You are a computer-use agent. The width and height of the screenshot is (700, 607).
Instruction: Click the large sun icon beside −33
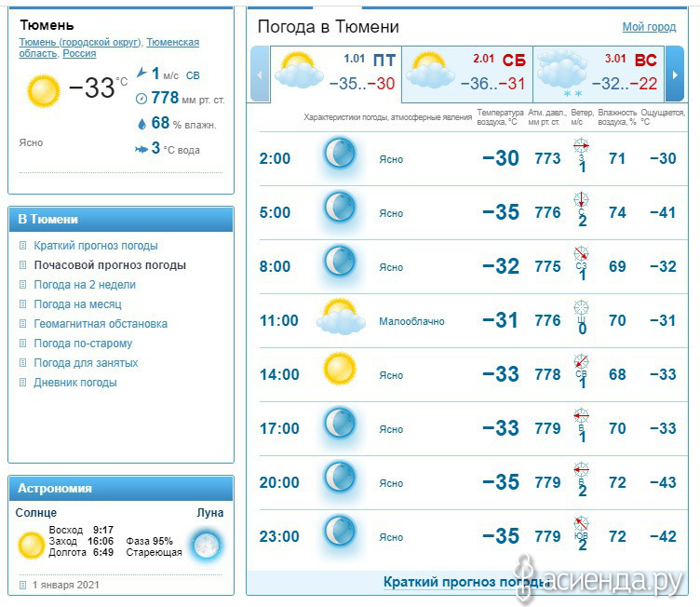click(44, 91)
